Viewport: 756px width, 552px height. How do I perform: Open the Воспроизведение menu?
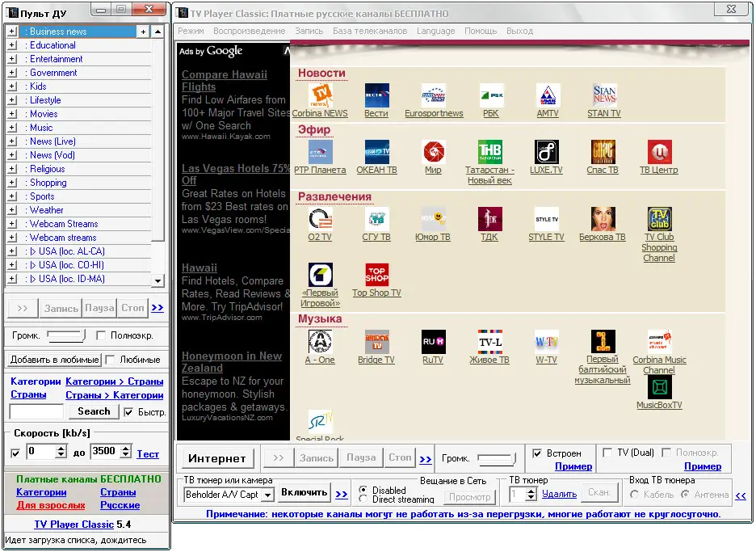(x=249, y=31)
